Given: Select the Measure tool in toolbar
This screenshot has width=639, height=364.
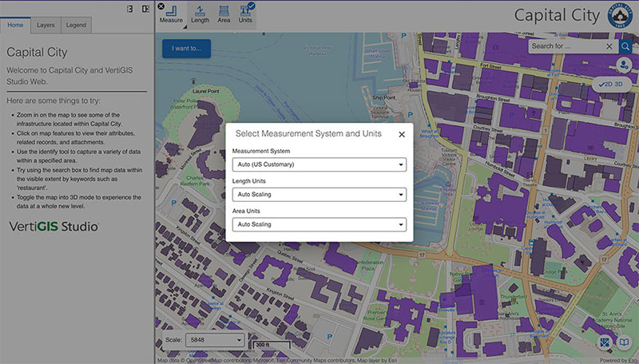Looking at the screenshot, I should pos(171,14).
